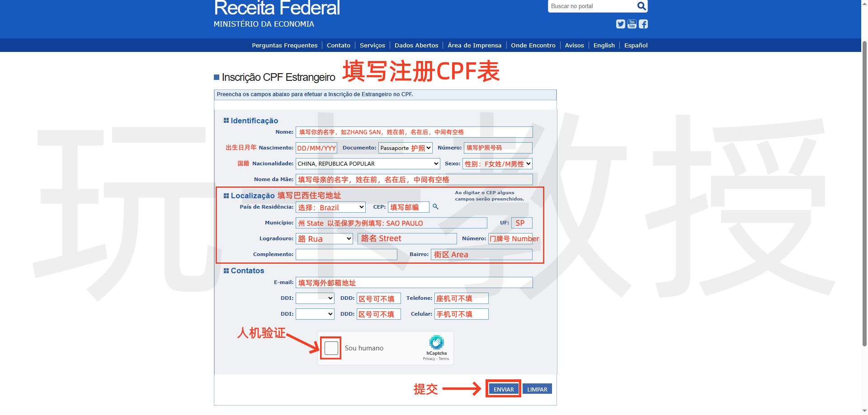Click the CEP lookup magnifier icon

(x=435, y=207)
